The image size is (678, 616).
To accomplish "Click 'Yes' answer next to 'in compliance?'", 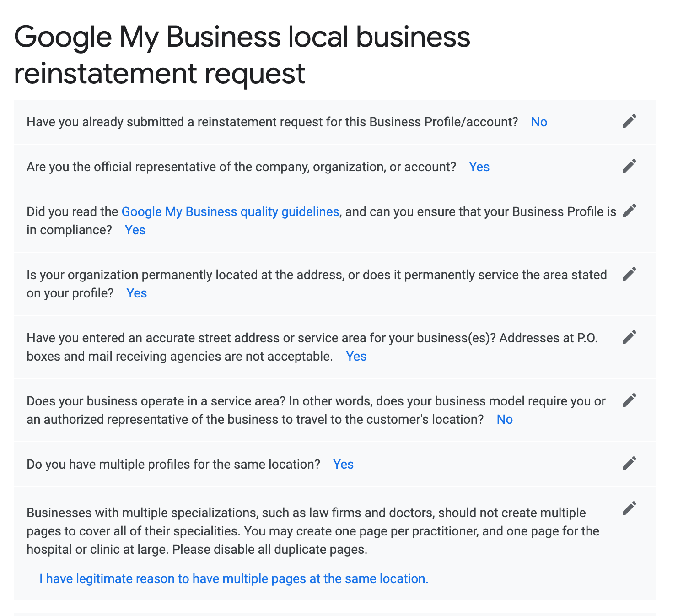I will tap(135, 230).
